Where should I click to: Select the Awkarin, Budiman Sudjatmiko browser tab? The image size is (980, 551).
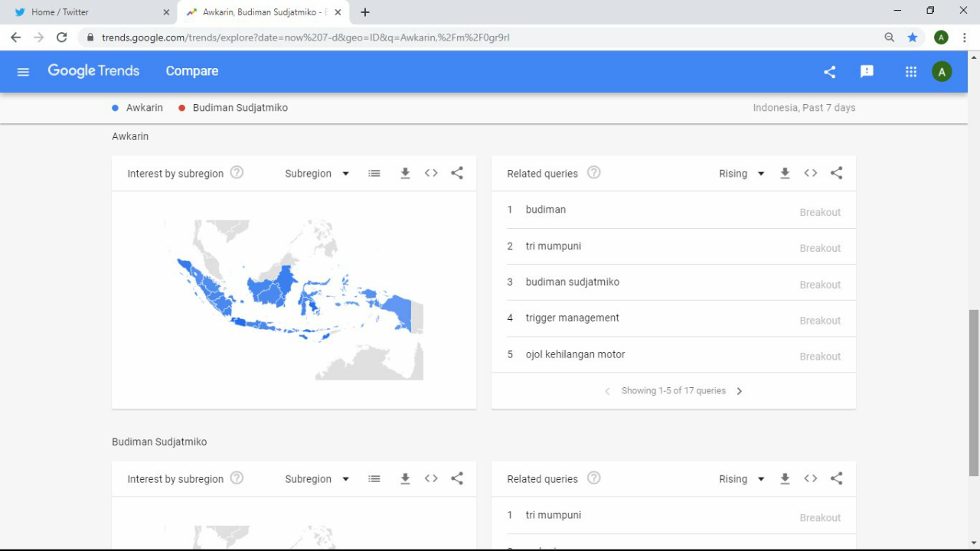click(264, 12)
